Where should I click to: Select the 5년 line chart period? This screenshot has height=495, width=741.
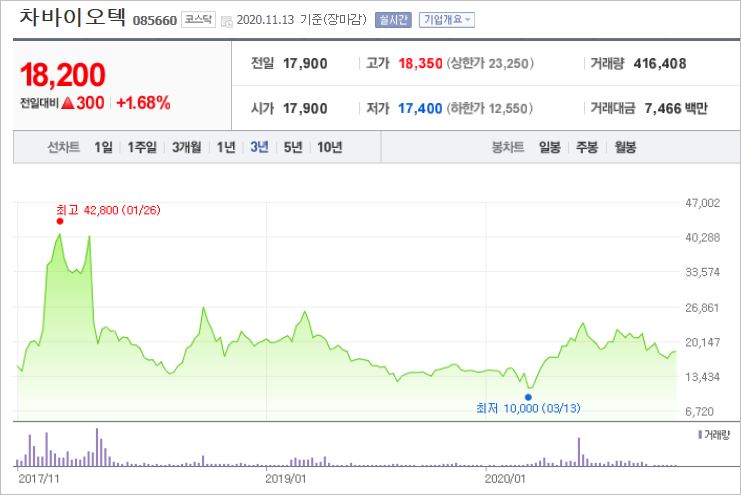pos(293,148)
